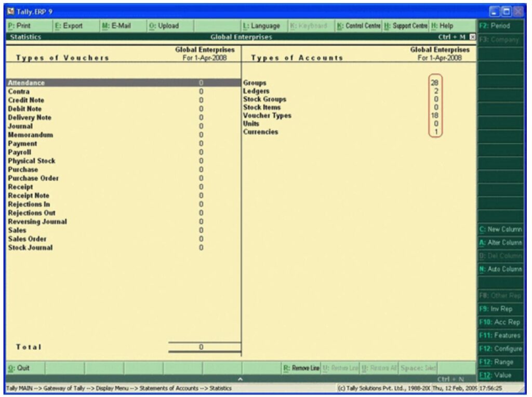
Task: Select the Payroll voucher row
Action: 124,152
